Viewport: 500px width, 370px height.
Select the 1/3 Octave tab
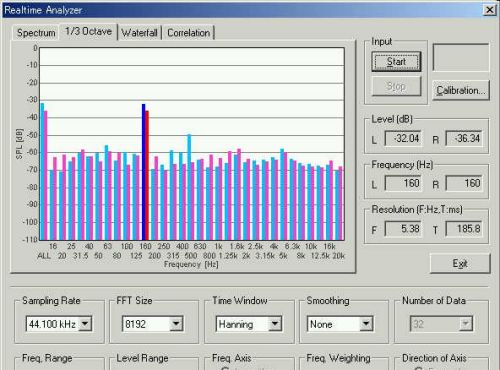coord(88,32)
